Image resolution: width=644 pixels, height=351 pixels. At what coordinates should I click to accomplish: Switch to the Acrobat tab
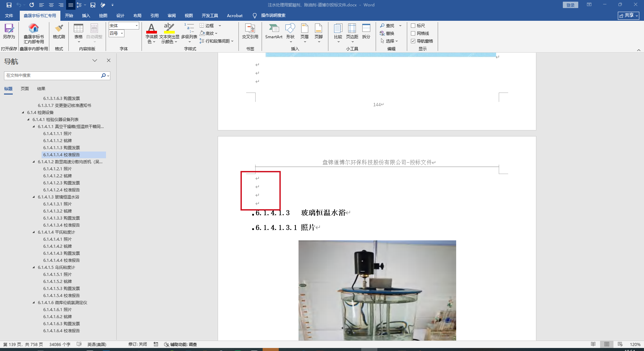235,15
